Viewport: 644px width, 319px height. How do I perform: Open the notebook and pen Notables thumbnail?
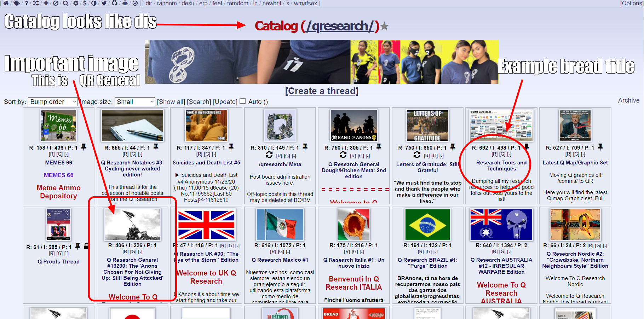pos(132,126)
